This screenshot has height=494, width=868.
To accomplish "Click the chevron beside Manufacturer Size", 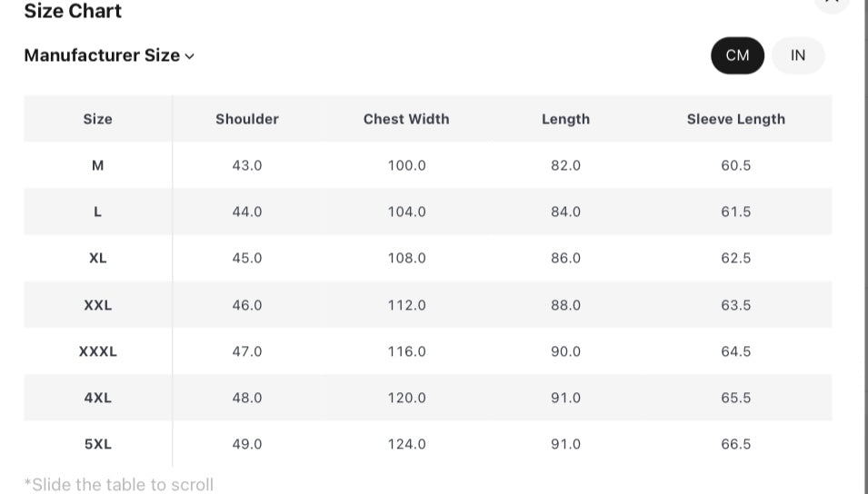I will (189, 56).
